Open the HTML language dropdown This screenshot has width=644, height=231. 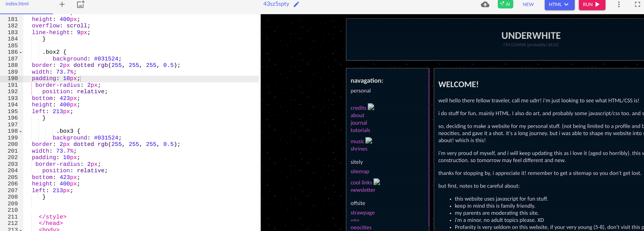(x=559, y=4)
